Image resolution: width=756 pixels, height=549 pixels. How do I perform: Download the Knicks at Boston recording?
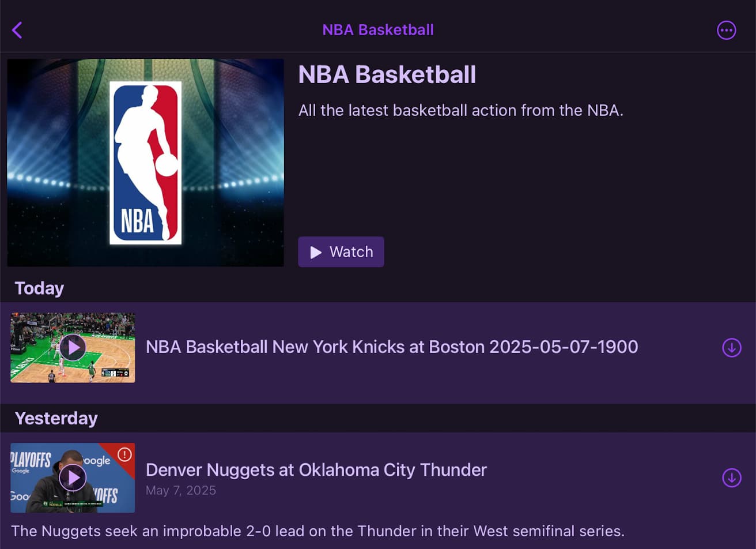click(731, 348)
